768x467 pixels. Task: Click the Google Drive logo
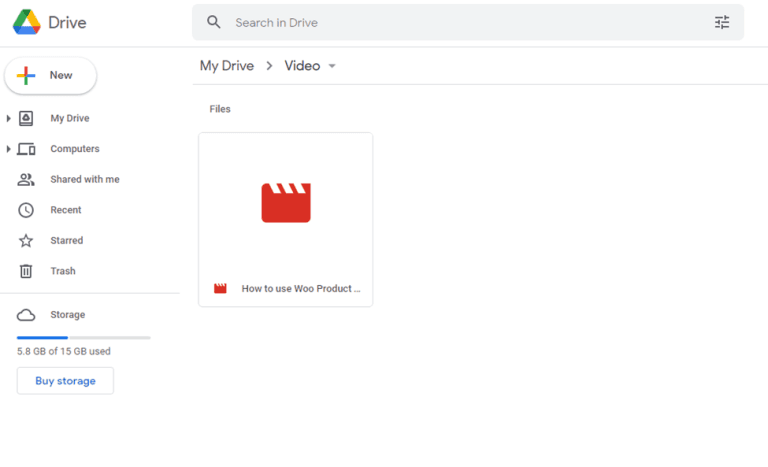[27, 22]
